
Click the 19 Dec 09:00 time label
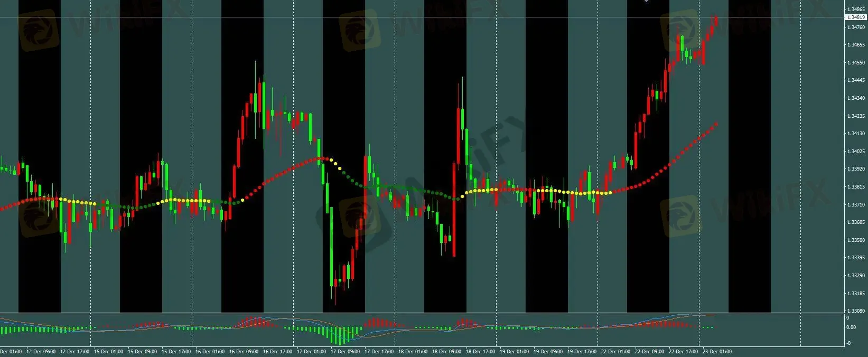coord(548,351)
